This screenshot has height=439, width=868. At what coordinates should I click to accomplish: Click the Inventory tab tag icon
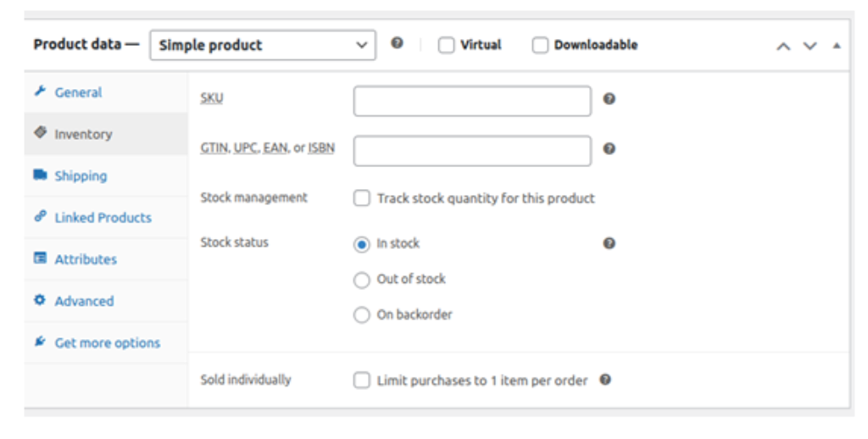pyautogui.click(x=40, y=132)
